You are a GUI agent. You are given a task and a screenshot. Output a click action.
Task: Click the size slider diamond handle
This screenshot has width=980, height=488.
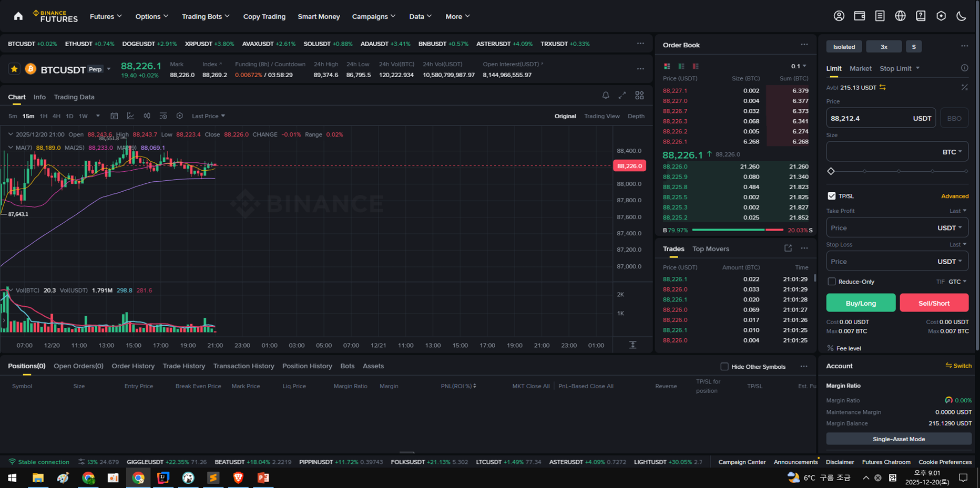831,171
